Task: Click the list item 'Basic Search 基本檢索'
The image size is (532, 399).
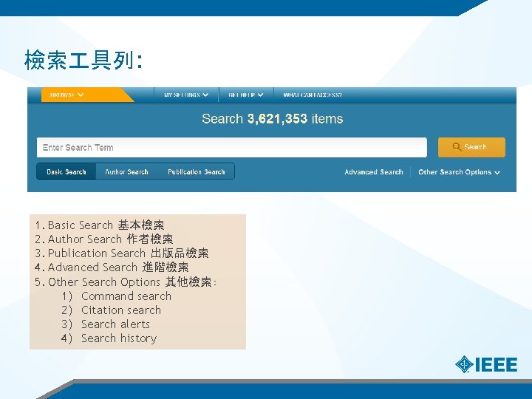Action: point(100,225)
